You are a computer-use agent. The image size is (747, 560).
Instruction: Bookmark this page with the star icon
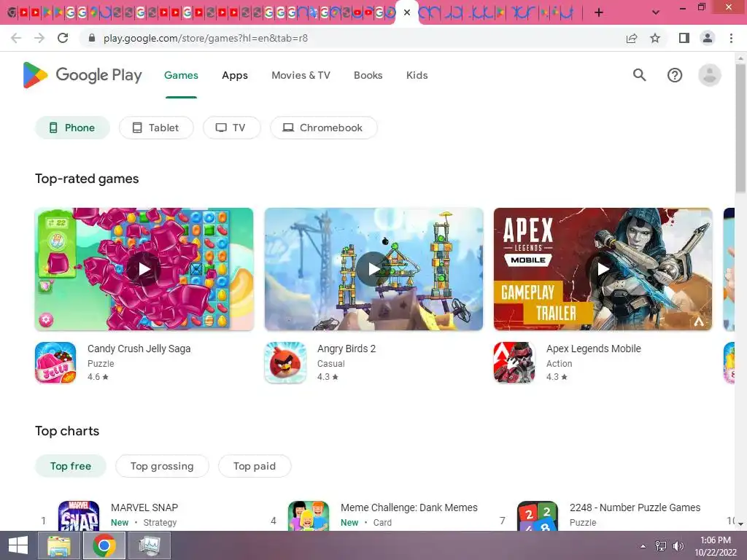(655, 38)
